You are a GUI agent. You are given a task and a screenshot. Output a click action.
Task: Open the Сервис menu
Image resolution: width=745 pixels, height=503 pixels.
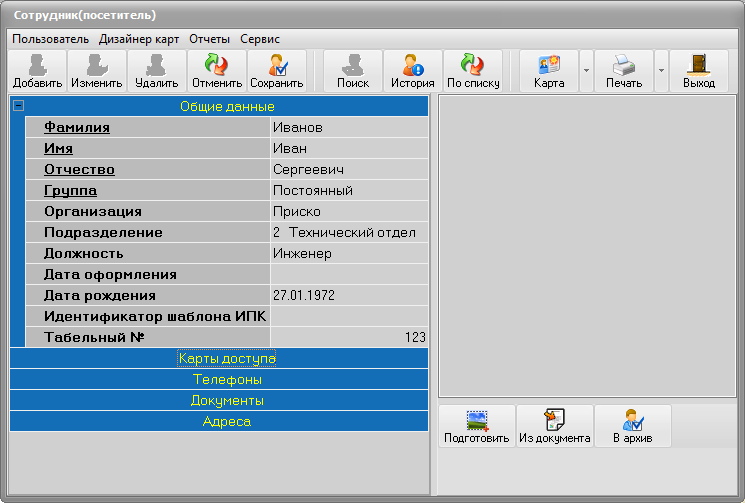tap(260, 39)
